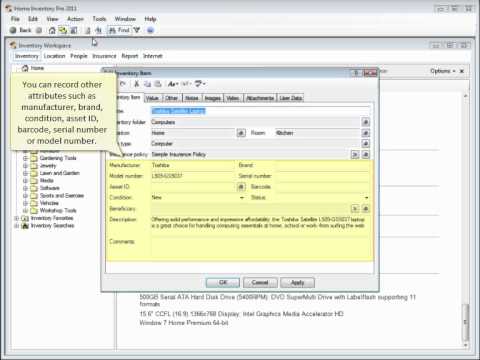
Task: Click the workspace vertical scrollbar
Action: (466, 220)
